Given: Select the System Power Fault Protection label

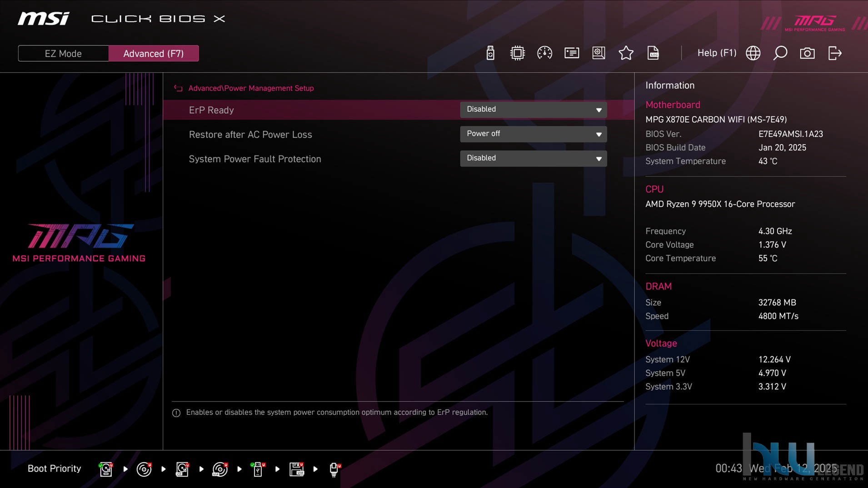Looking at the screenshot, I should coord(255,159).
